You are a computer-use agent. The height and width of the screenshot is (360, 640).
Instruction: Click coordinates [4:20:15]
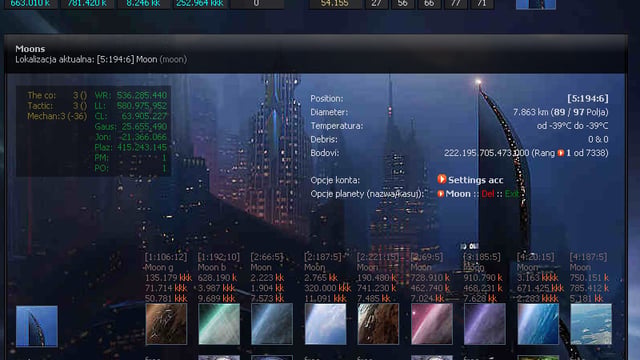[x=536, y=257]
